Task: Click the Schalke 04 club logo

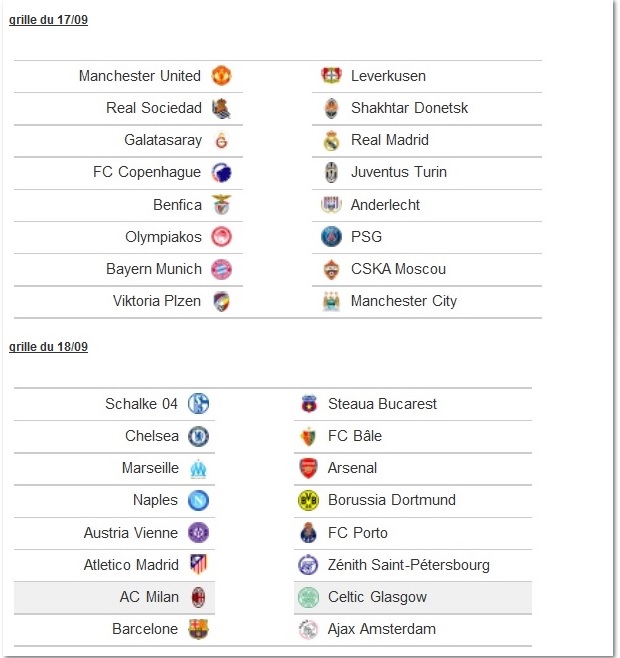Action: point(198,404)
